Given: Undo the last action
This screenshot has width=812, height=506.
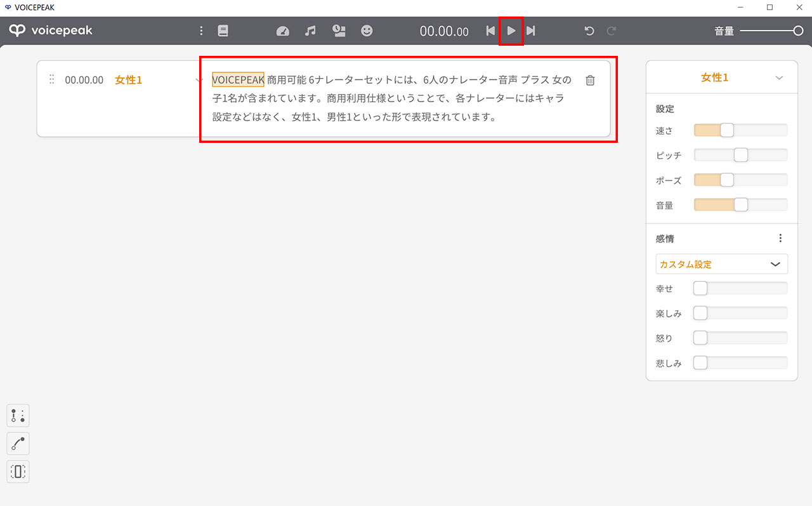Looking at the screenshot, I should tap(589, 30).
